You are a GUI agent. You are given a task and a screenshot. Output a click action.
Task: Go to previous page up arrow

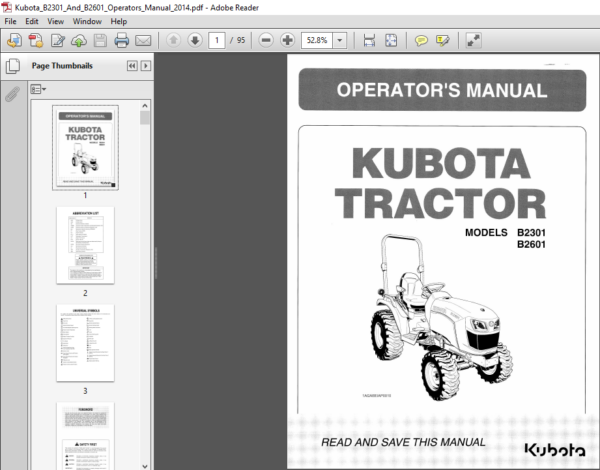coord(173,40)
